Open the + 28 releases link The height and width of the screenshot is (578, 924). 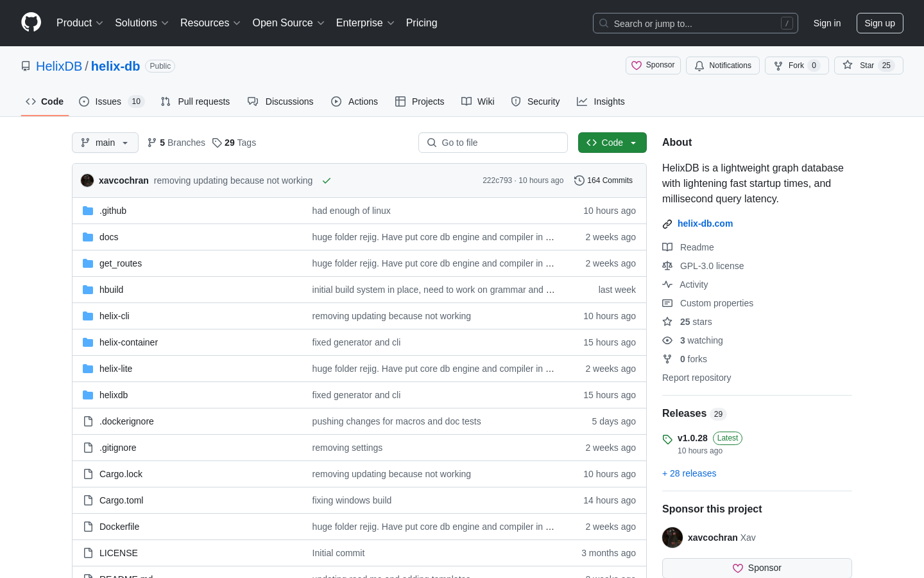(x=689, y=473)
